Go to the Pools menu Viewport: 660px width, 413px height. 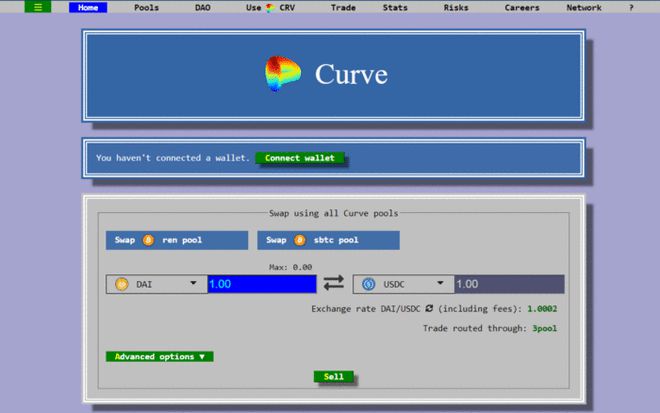pyautogui.click(x=146, y=8)
